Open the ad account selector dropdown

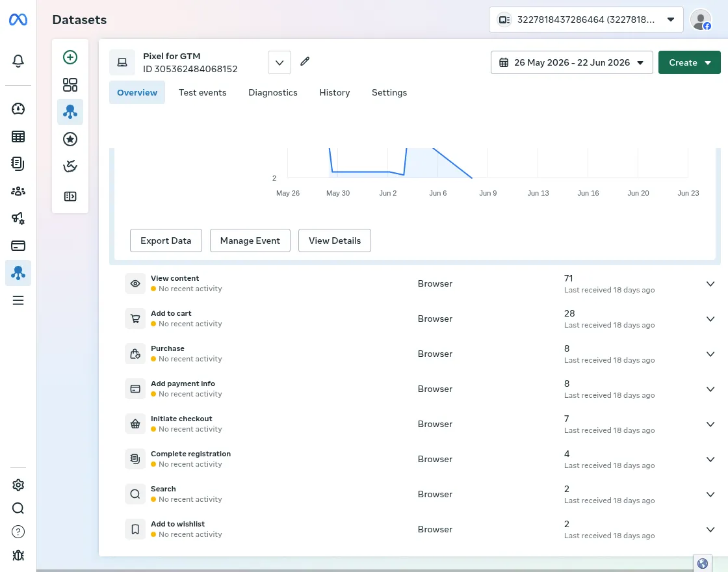(x=586, y=19)
